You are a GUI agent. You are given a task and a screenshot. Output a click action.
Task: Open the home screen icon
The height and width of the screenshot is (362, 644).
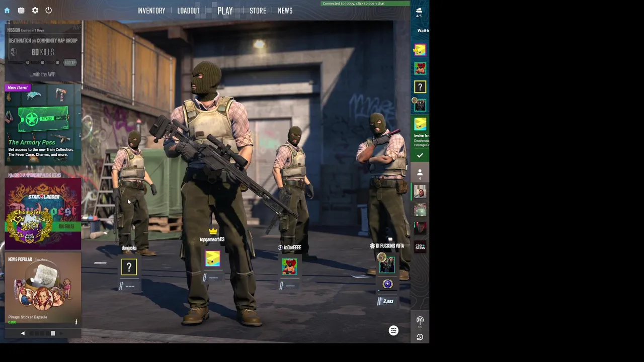(x=7, y=10)
